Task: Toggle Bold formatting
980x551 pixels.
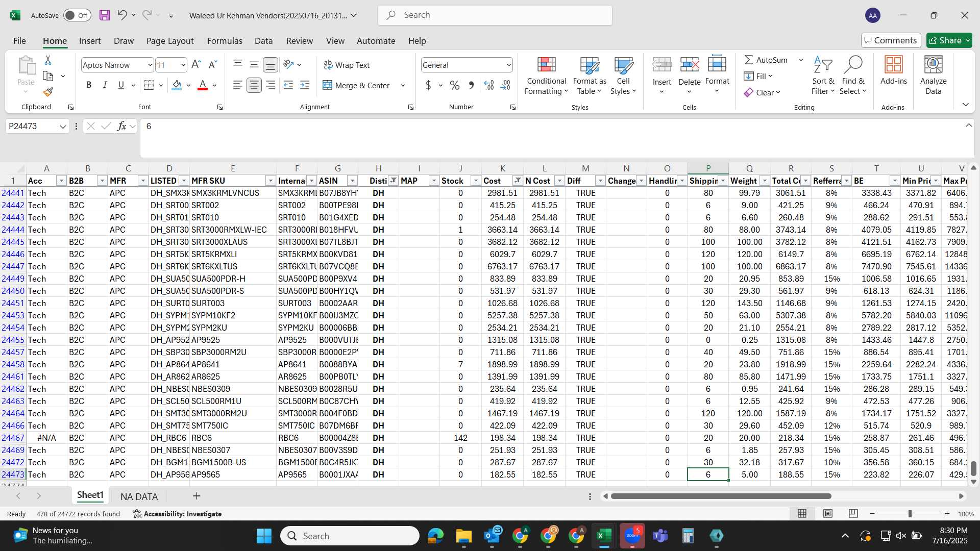Action: 89,85
